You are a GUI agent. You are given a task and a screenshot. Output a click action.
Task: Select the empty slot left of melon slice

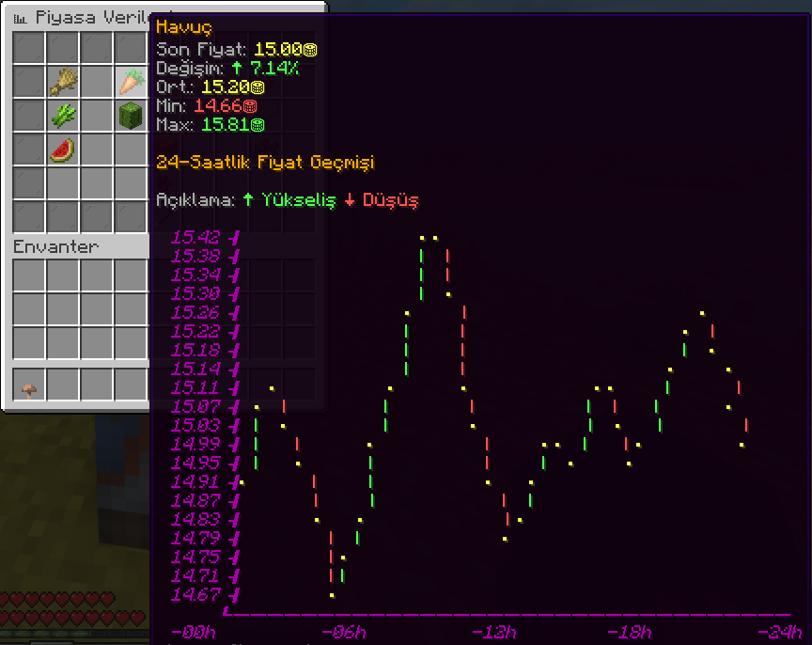coord(29,149)
